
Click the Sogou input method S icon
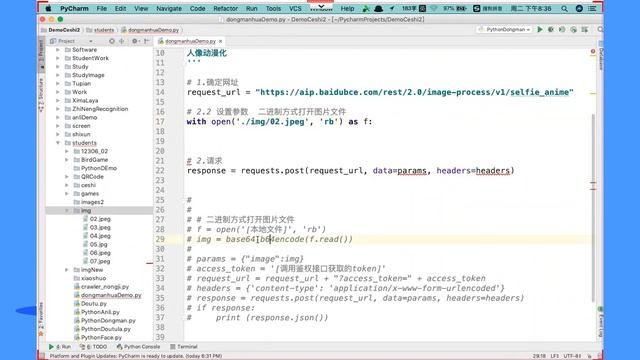[476, 8]
